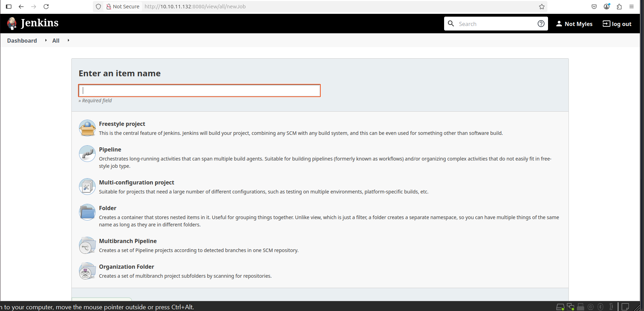Click the log out arrow icon
644x311 pixels.
coord(606,24)
